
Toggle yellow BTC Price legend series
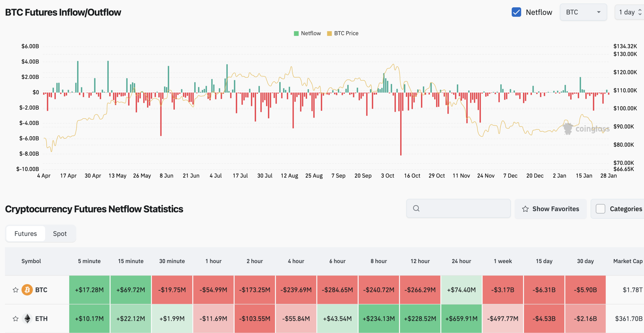pos(343,33)
